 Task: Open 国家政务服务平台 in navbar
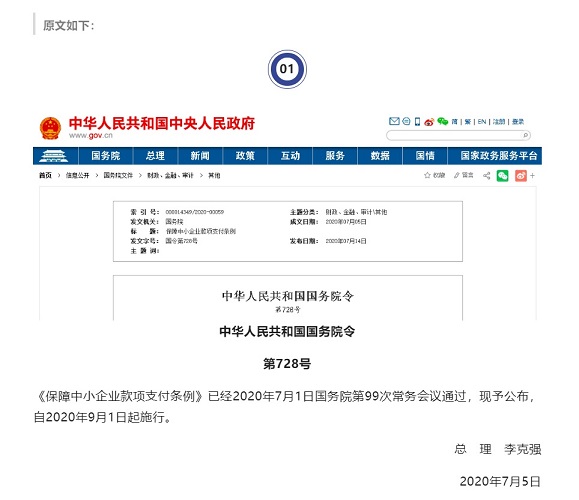point(499,155)
